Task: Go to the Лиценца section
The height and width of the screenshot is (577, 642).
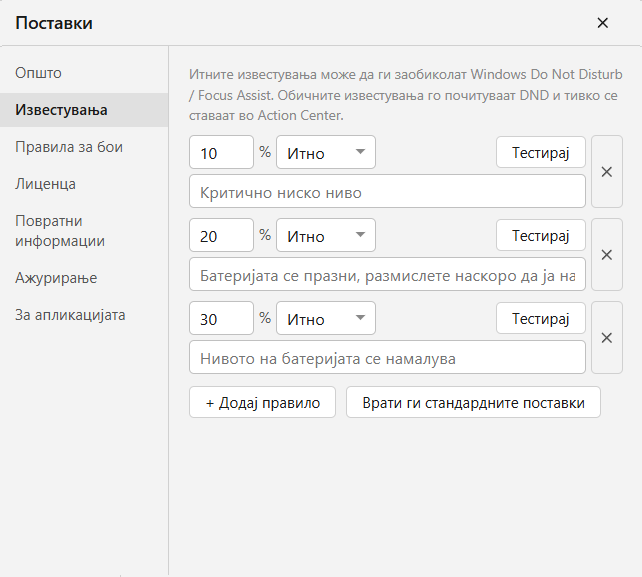Action: click(x=84, y=184)
